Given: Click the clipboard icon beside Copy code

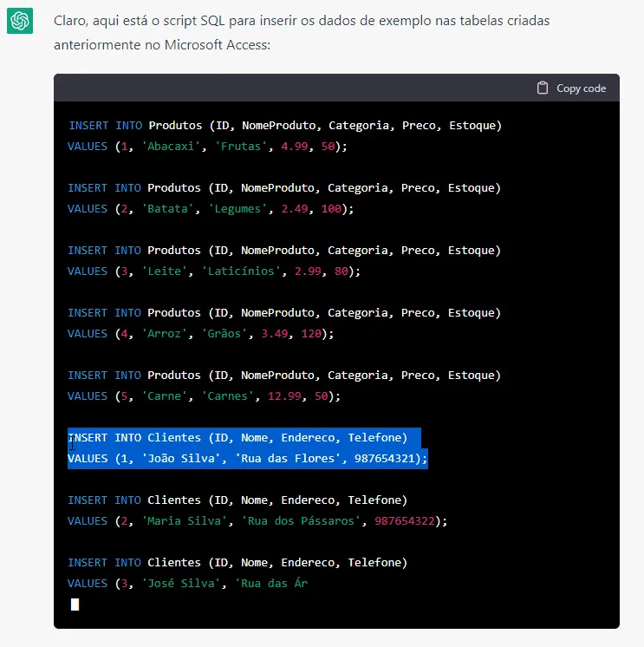Looking at the screenshot, I should [543, 88].
